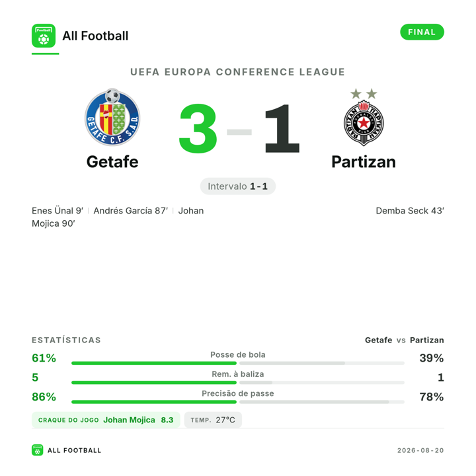The width and height of the screenshot is (476, 476).
Task: Click the UEFA Europa Conference League title
Action: pos(238,72)
